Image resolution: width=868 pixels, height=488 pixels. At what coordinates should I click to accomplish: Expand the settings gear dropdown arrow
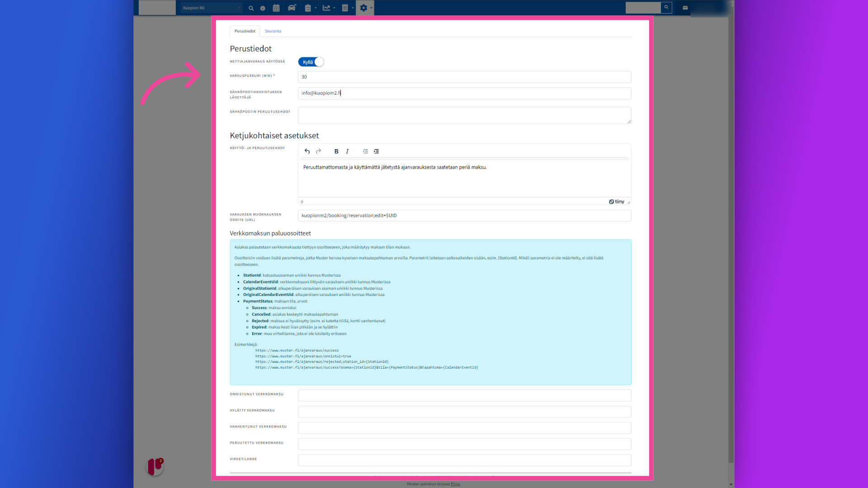click(x=371, y=8)
